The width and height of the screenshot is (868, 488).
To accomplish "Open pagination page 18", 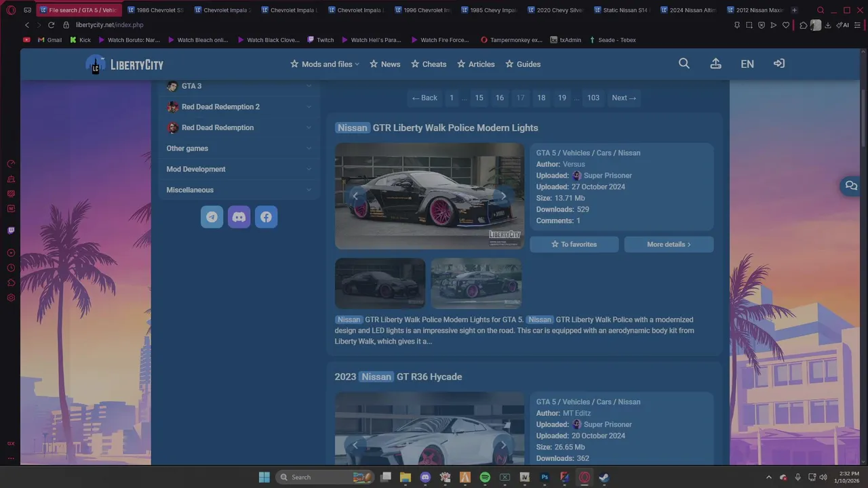I will [x=541, y=98].
